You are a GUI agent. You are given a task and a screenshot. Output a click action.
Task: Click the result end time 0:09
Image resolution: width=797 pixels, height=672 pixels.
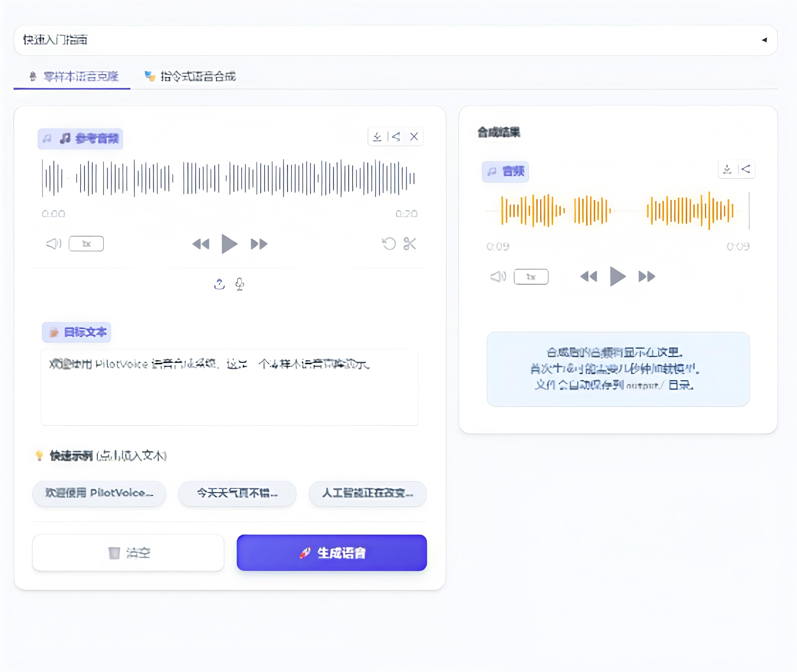[738, 246]
